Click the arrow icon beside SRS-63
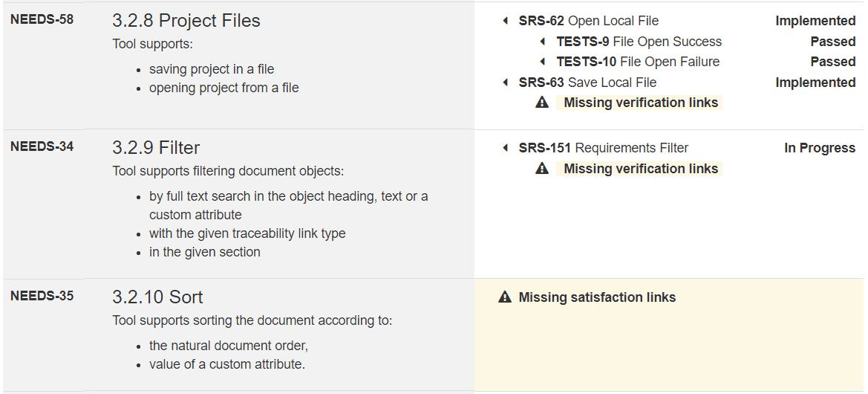 click(506, 83)
